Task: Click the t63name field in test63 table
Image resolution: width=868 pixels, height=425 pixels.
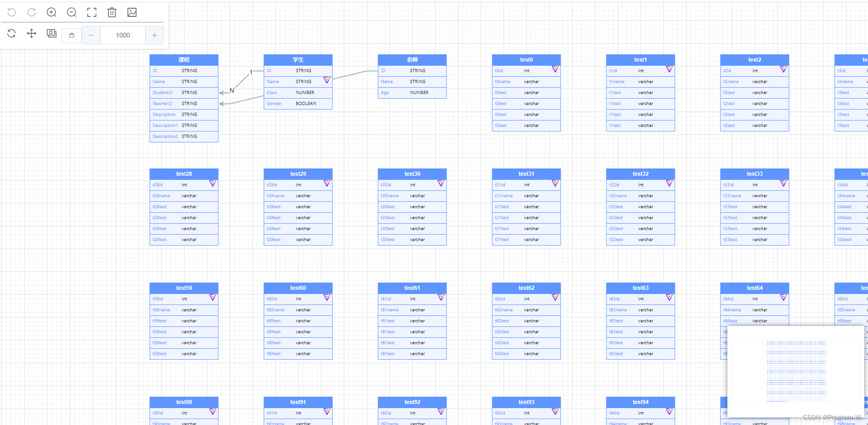Action: pyautogui.click(x=641, y=310)
